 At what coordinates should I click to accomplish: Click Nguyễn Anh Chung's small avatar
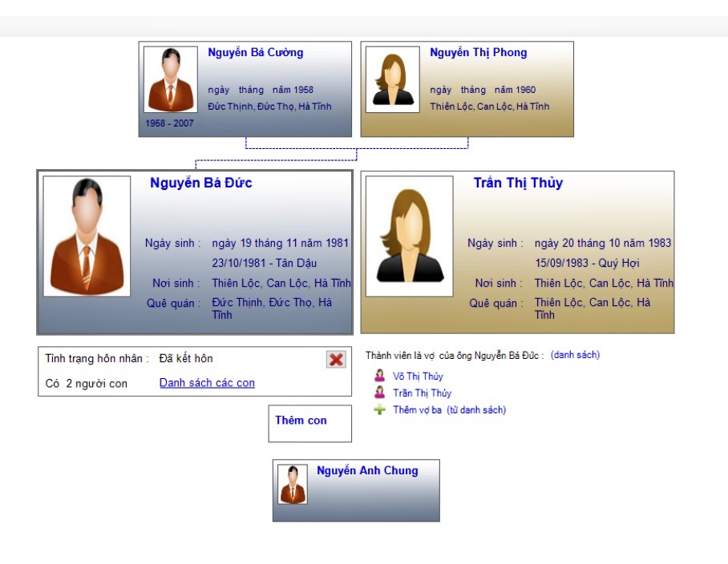(x=293, y=484)
